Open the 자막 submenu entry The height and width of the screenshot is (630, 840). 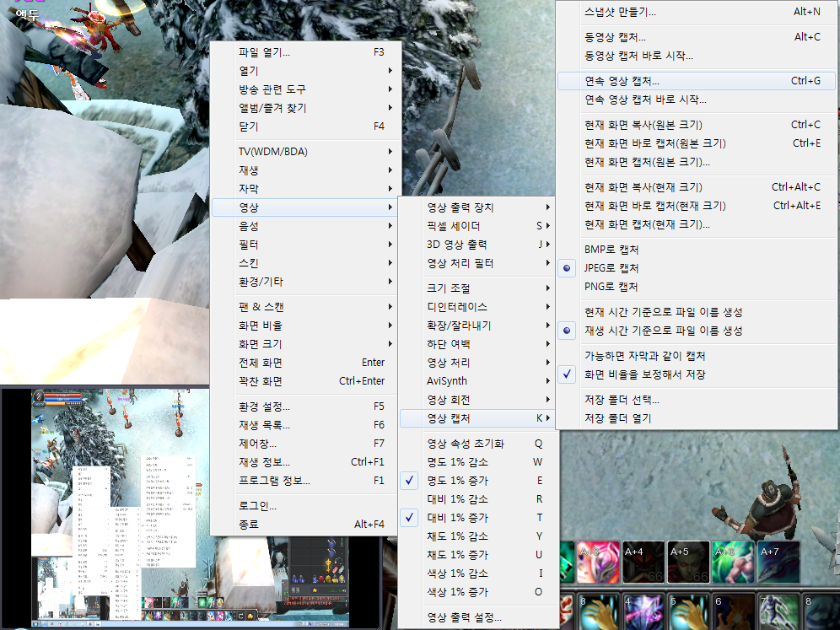pos(304,189)
